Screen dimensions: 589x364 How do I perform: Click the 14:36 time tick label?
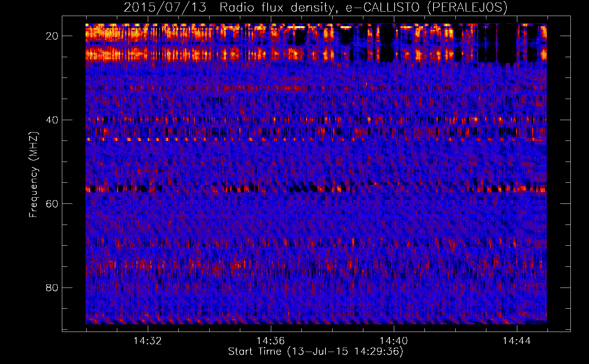pyautogui.click(x=270, y=341)
